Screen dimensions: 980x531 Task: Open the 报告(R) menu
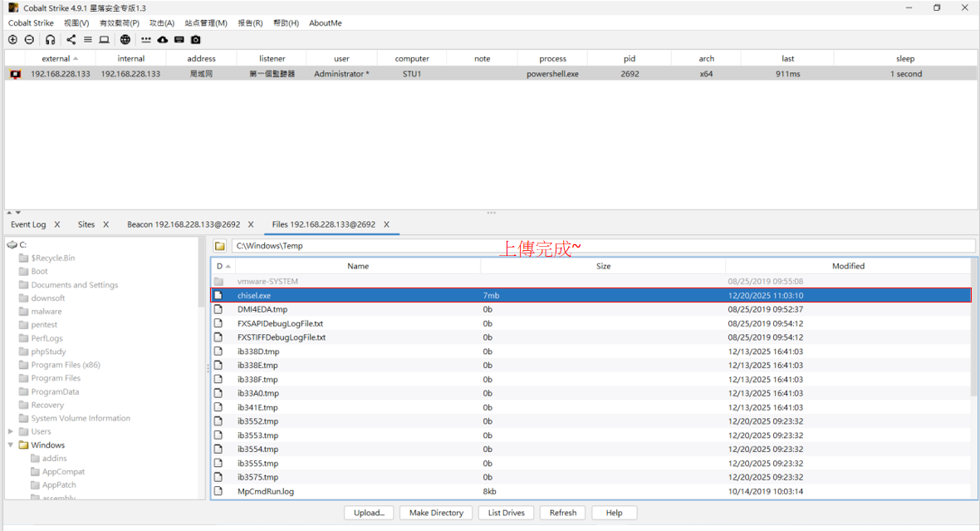[250, 23]
